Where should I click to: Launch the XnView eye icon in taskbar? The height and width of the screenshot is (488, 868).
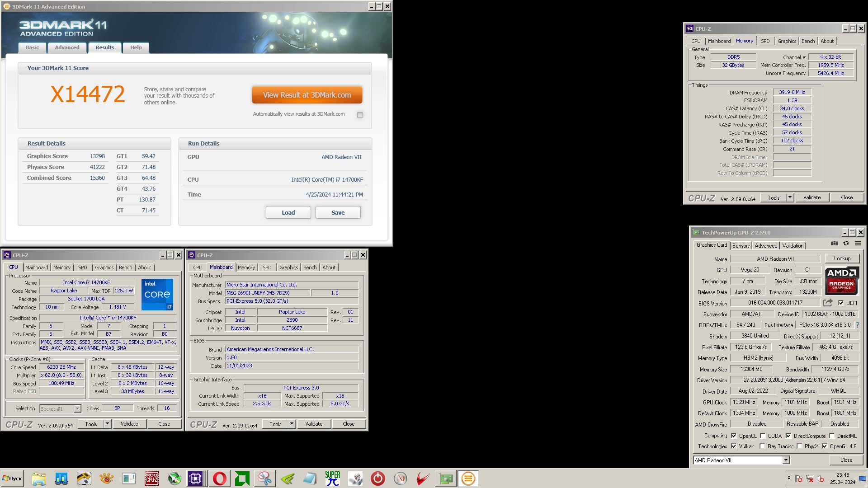point(107,479)
